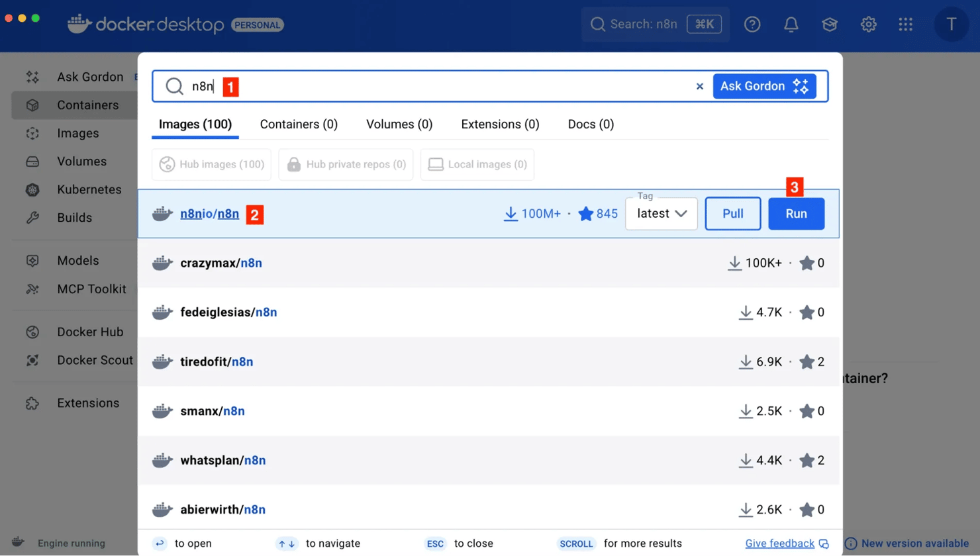
Task: Click the Pull button for n8nio/n8n
Action: (x=732, y=214)
